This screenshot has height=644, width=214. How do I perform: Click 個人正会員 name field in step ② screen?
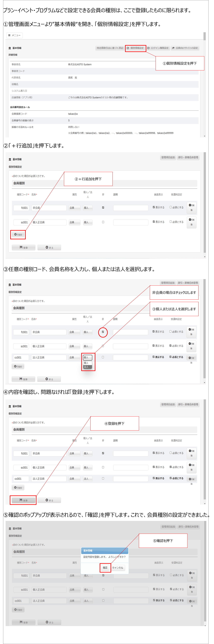point(49,222)
